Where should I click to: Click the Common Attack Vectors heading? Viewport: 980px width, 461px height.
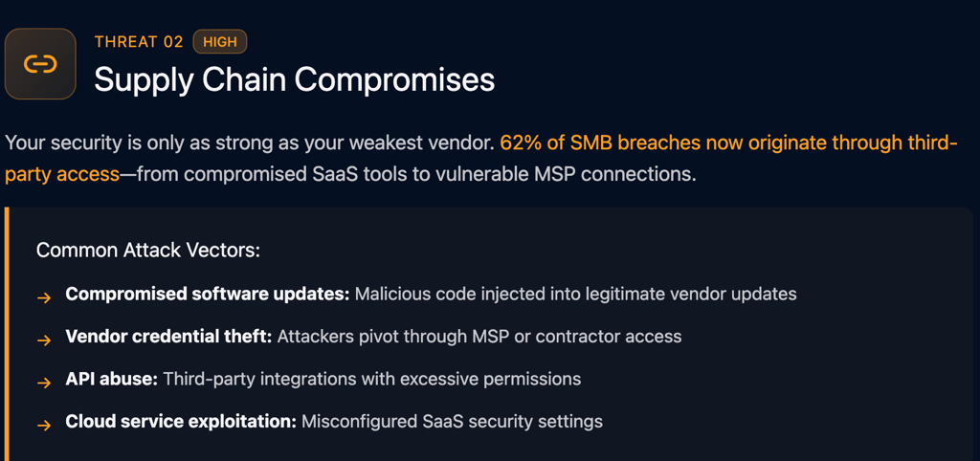(148, 251)
